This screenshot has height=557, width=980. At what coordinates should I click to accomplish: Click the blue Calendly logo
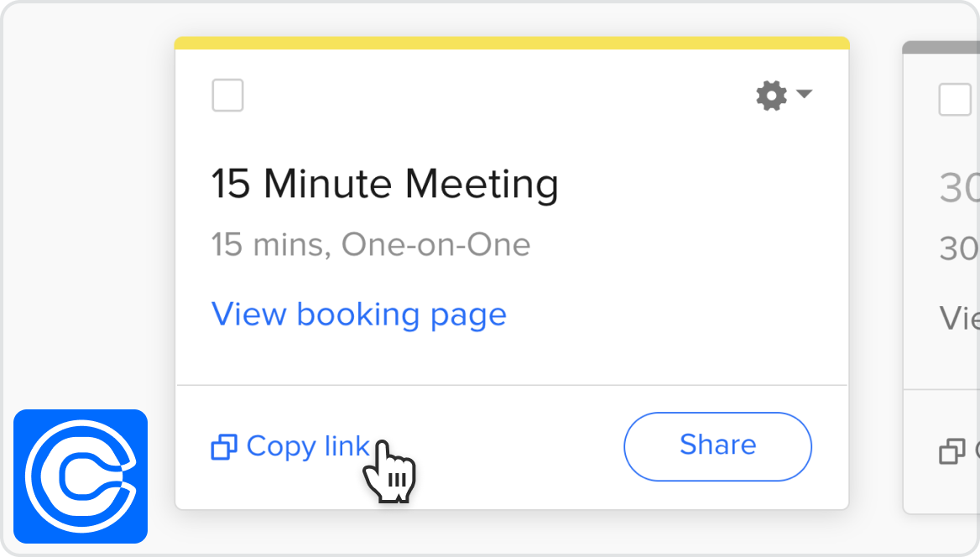click(81, 476)
